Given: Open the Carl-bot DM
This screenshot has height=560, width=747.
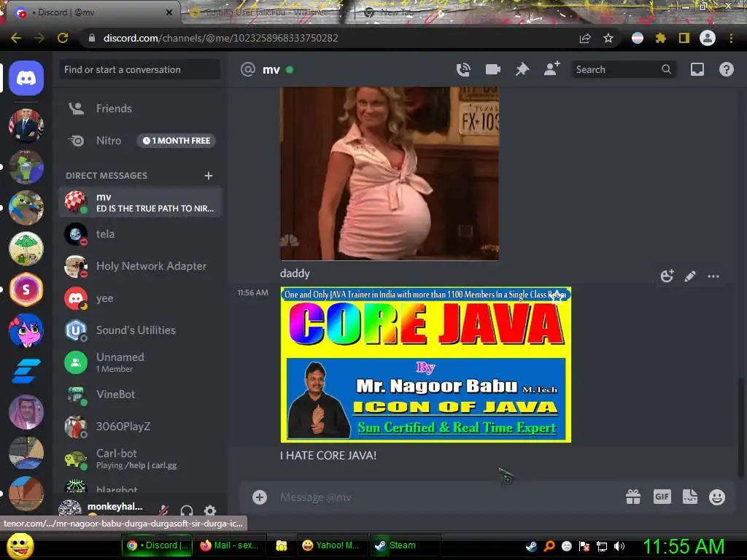Looking at the screenshot, I should (140, 459).
